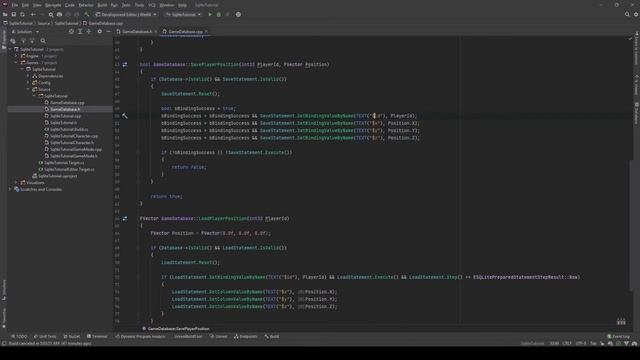Open the NuGet tool window

click(72, 337)
